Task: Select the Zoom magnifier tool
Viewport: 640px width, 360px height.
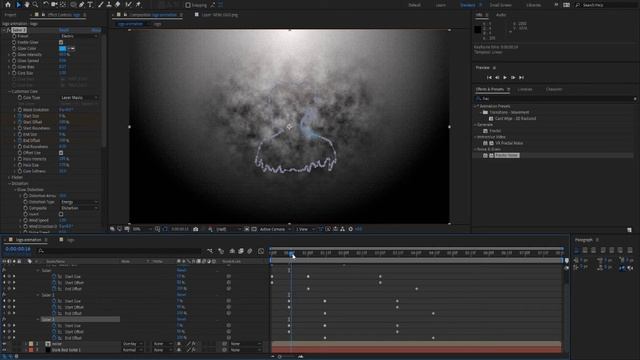Action: [36, 4]
